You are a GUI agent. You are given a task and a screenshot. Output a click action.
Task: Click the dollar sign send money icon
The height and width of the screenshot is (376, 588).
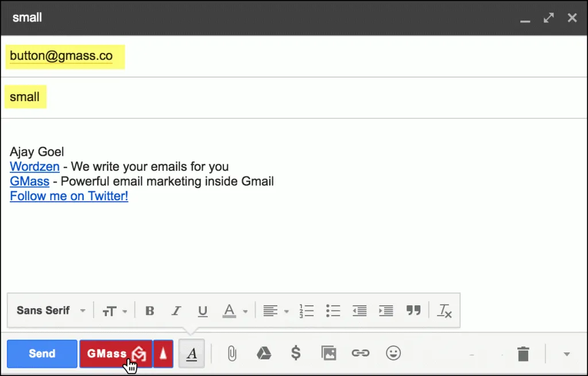click(296, 353)
